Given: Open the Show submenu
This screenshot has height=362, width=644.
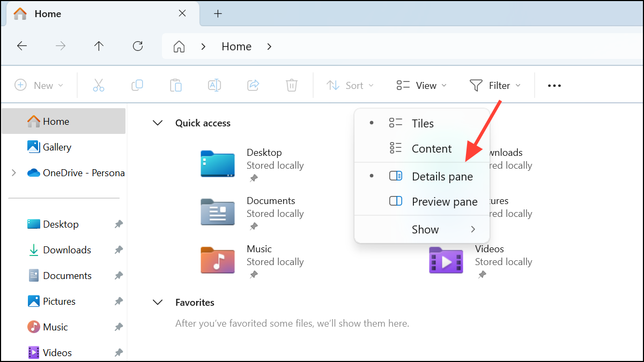Looking at the screenshot, I should pos(425,229).
